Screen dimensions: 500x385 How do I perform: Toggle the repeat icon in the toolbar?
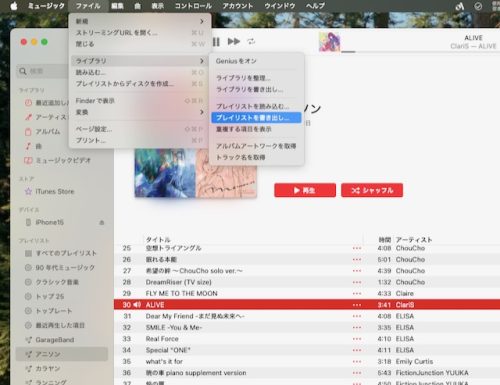point(251,41)
